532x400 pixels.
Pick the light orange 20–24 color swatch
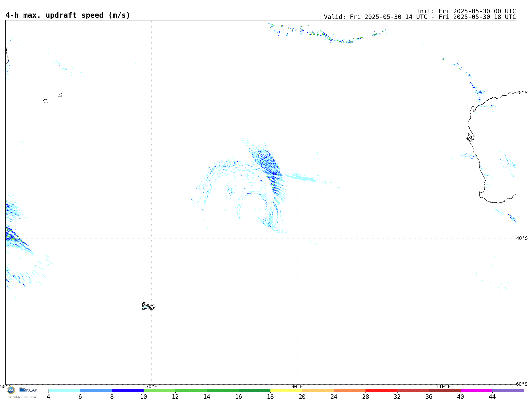318,391
